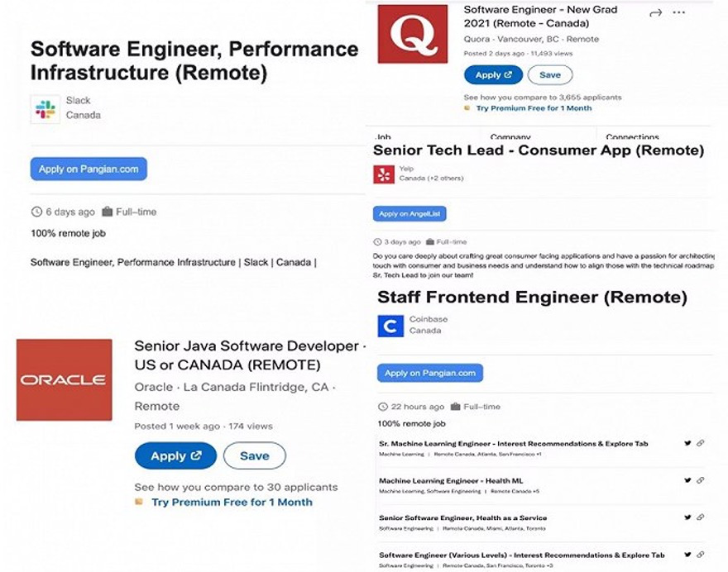Open the Connections tab
Image resolution: width=728 pixels, height=572 pixels.
632,137
